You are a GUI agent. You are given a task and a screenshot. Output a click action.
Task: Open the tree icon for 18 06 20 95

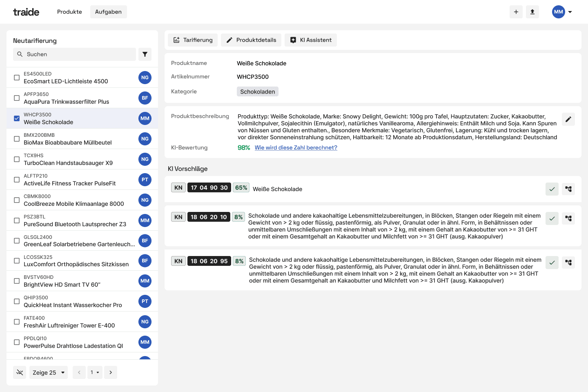[568, 263]
